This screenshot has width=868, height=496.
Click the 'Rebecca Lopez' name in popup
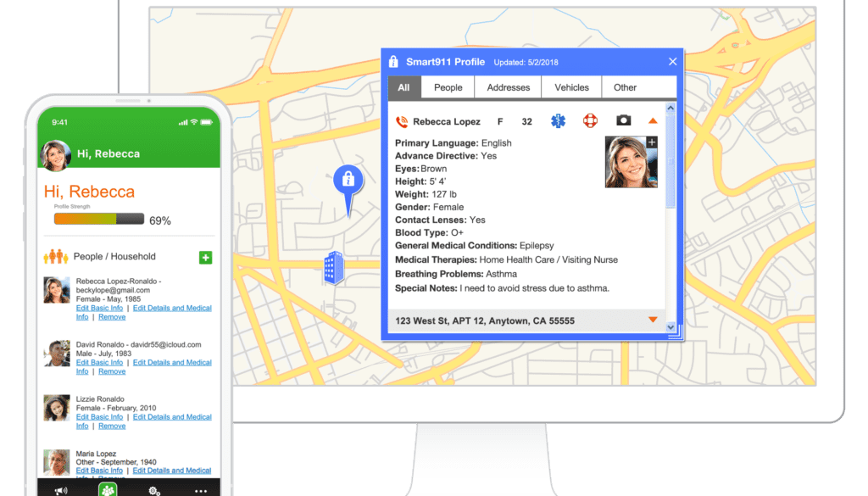click(447, 122)
